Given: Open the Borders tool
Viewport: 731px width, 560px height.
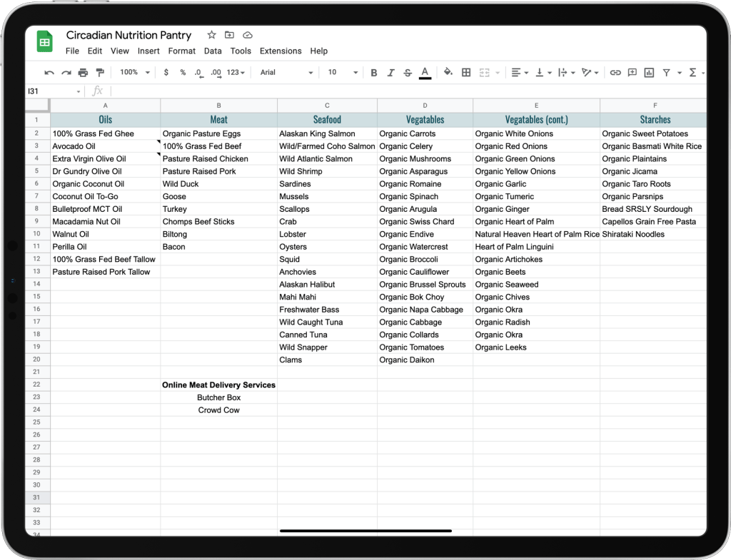Looking at the screenshot, I should click(466, 73).
